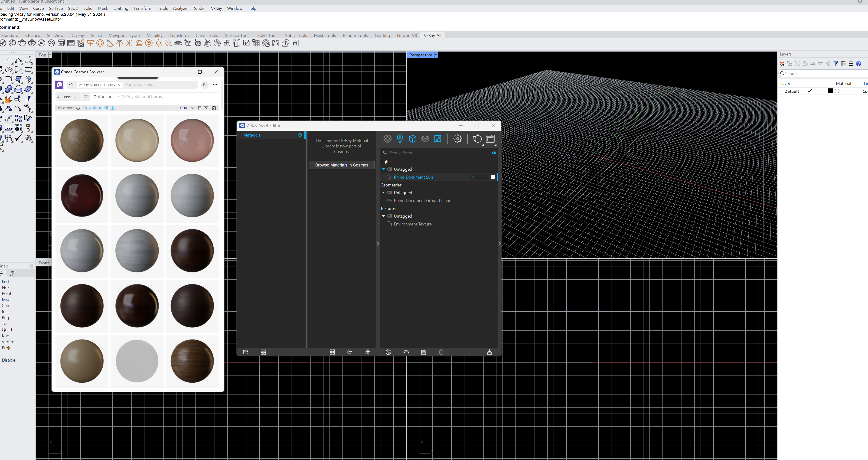The height and width of the screenshot is (460, 868).
Task: Collapse the Untagged group under Textures
Action: [383, 216]
